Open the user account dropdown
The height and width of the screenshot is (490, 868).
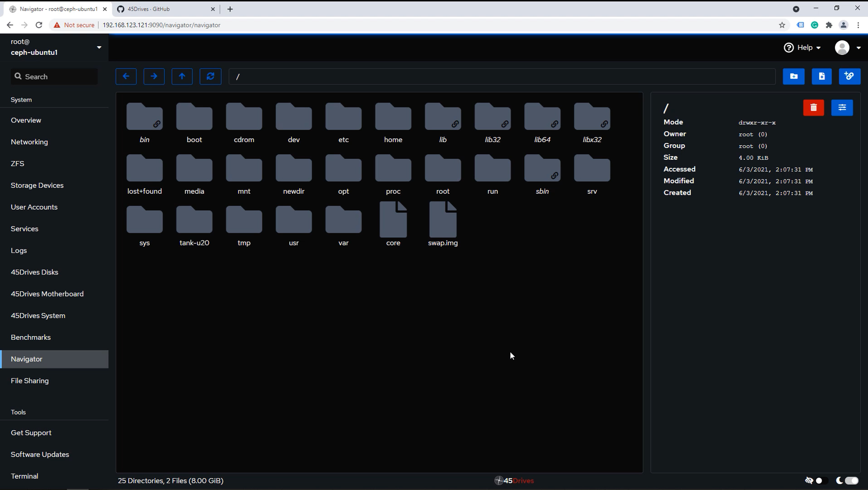(848, 48)
